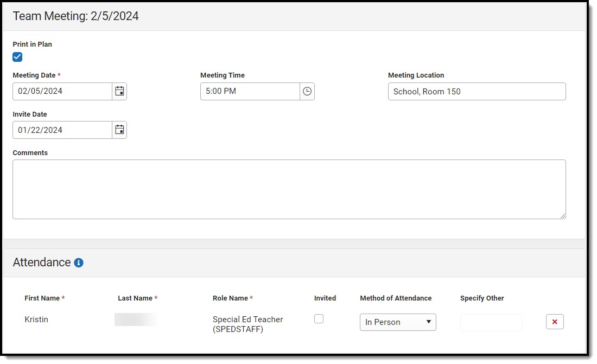
Task: Click the Invited column header
Action: (325, 298)
